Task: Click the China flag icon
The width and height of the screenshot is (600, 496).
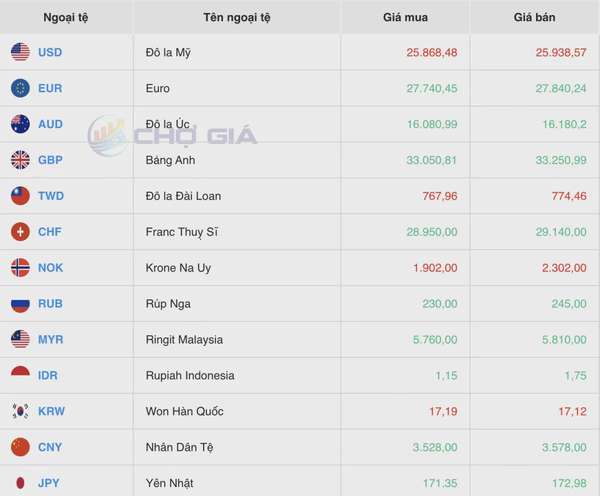Action: click(x=20, y=447)
